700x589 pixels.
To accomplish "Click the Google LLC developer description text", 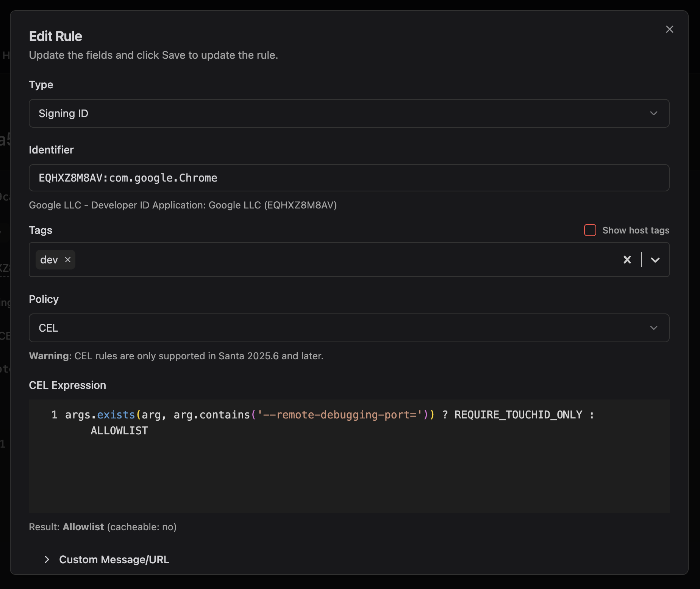I will 183,205.
